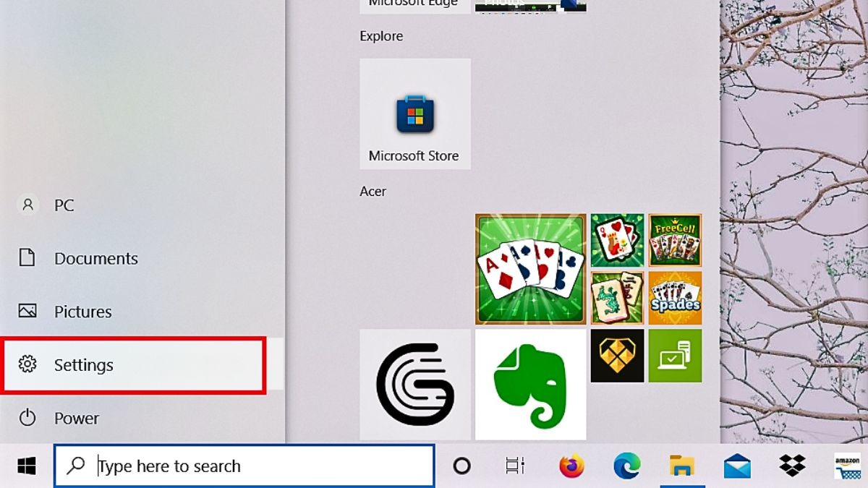
Task: Click the Power option
Action: pyautogui.click(x=142, y=418)
